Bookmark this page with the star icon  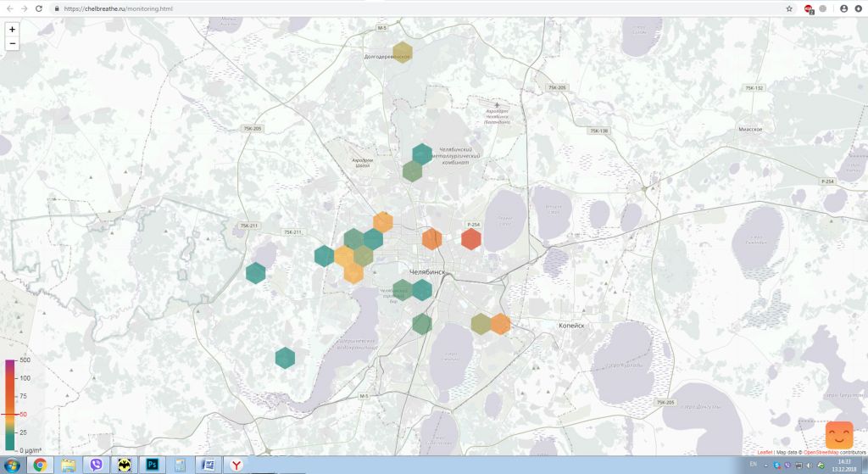789,8
